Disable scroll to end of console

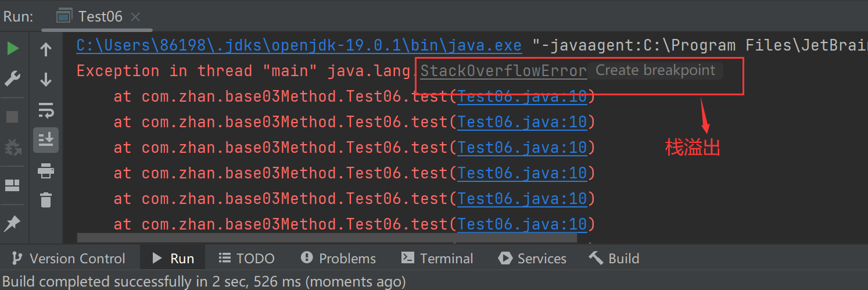pos(46,139)
